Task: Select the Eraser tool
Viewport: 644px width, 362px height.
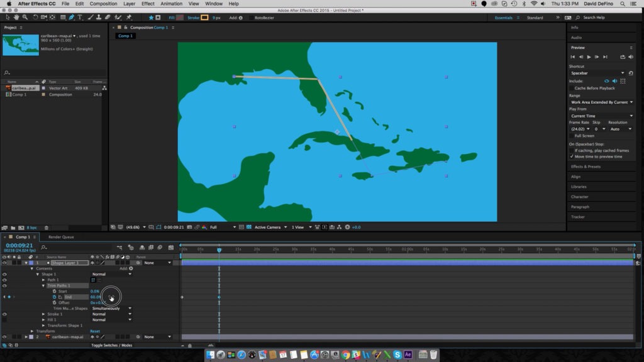Action: pyautogui.click(x=108, y=17)
